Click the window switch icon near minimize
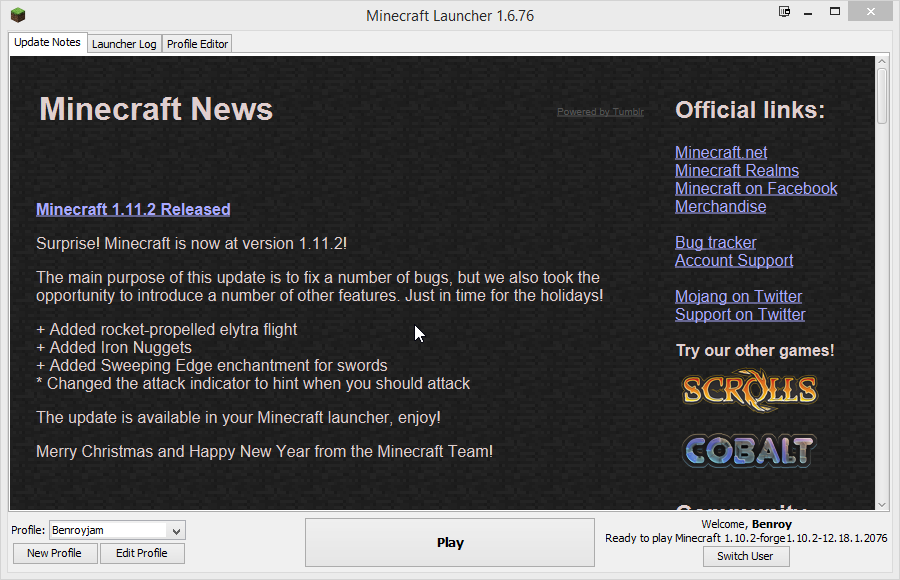This screenshot has height=580, width=900. (x=785, y=12)
